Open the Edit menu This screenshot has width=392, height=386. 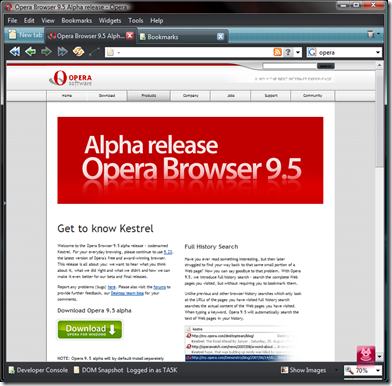click(x=29, y=21)
